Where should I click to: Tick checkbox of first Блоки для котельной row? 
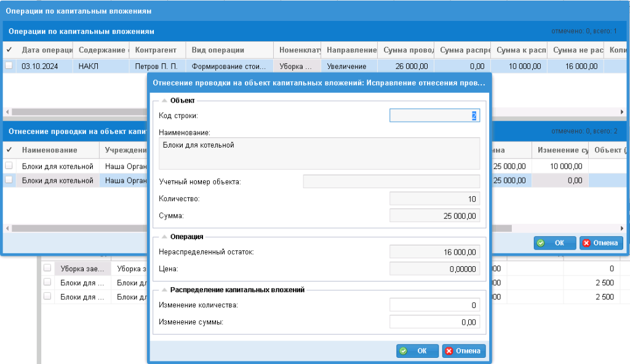9,165
